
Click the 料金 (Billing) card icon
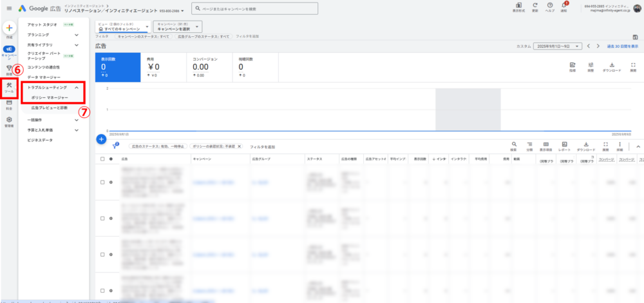click(x=9, y=104)
